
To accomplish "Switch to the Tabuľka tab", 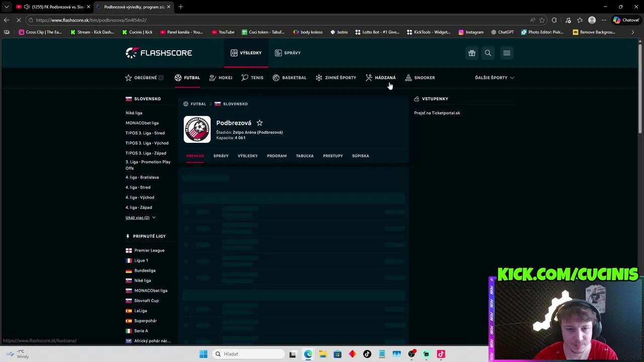I will 305,156.
